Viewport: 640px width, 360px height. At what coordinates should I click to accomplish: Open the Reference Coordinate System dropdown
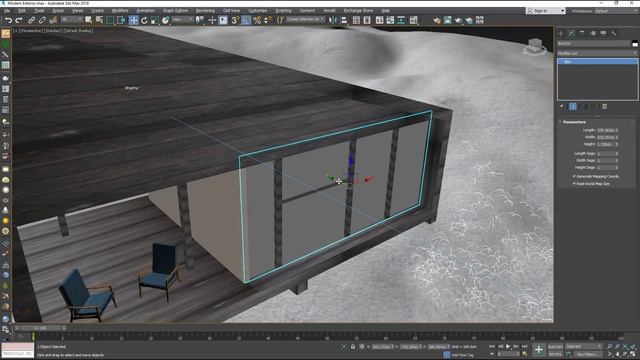[x=182, y=20]
